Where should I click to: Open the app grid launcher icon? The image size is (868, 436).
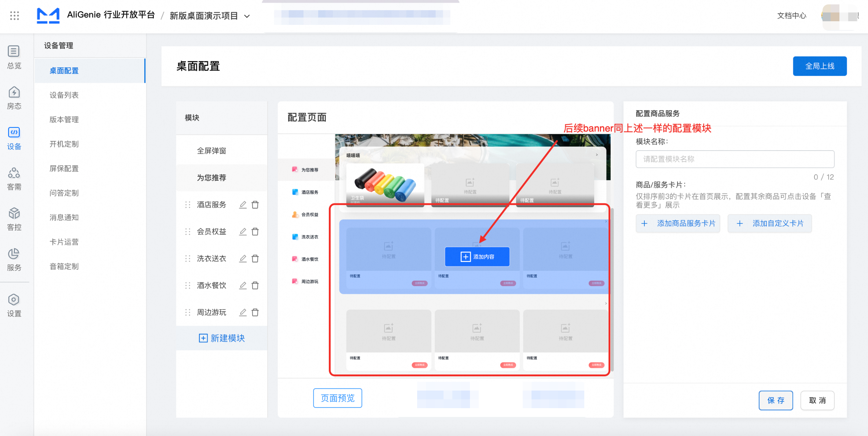click(15, 15)
